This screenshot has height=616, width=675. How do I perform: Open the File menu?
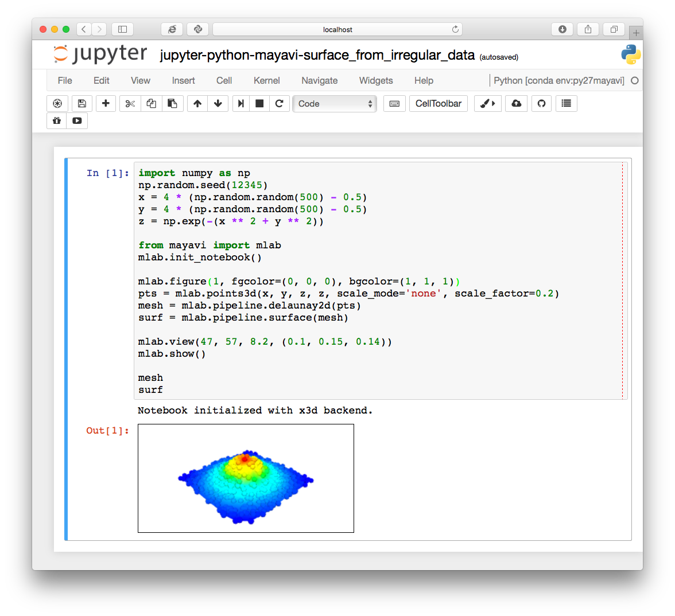click(x=65, y=80)
